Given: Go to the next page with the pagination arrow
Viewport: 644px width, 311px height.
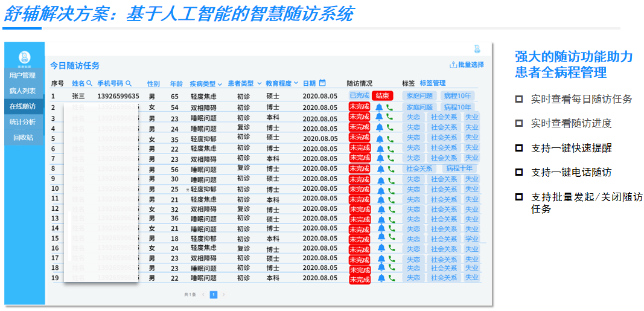Looking at the screenshot, I should [x=224, y=295].
